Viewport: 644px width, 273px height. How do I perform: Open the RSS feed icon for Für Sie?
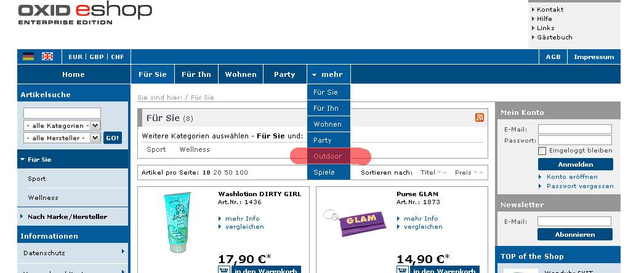click(480, 117)
